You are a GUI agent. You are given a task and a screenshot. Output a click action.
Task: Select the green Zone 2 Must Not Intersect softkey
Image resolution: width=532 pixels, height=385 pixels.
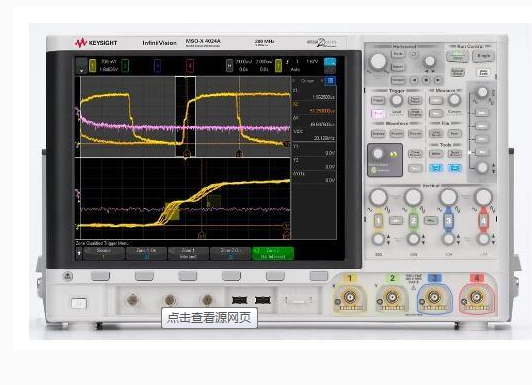pos(273,254)
